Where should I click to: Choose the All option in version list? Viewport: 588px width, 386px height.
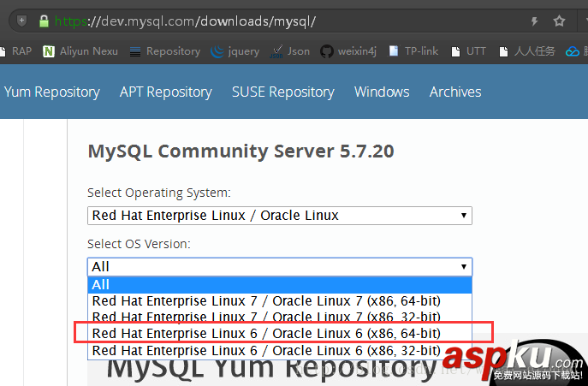tap(280, 285)
